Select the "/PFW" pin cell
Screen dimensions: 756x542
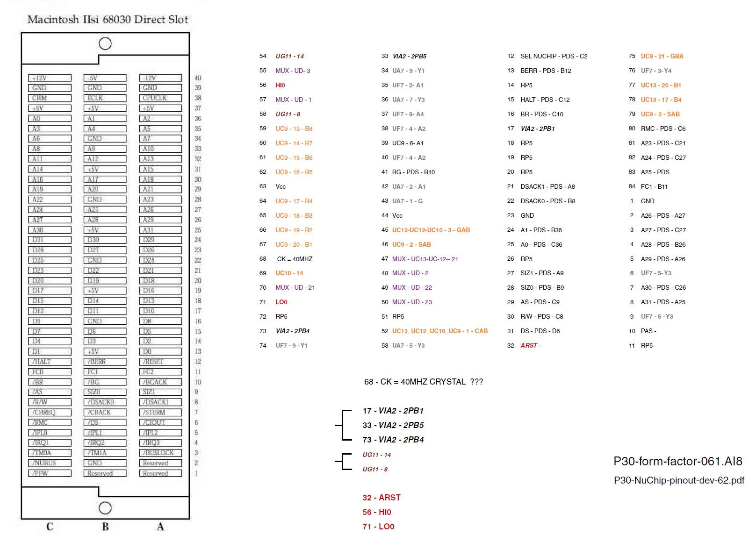pos(50,473)
